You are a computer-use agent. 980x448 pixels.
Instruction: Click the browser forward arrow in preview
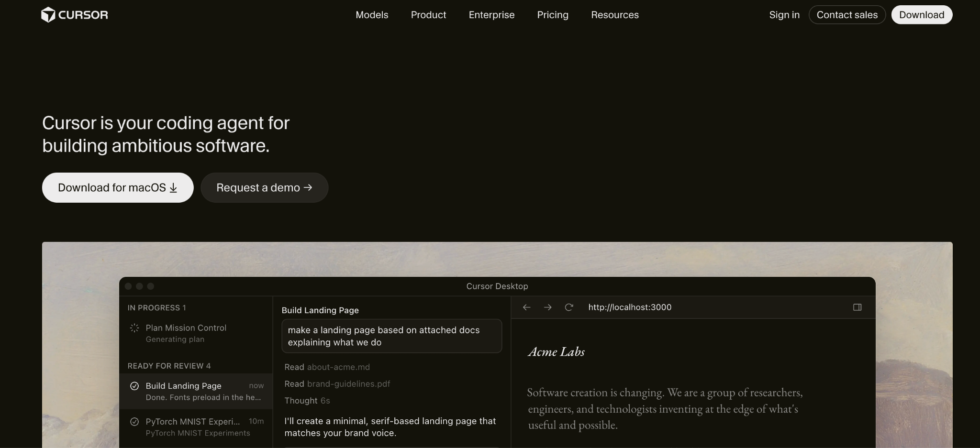(548, 307)
